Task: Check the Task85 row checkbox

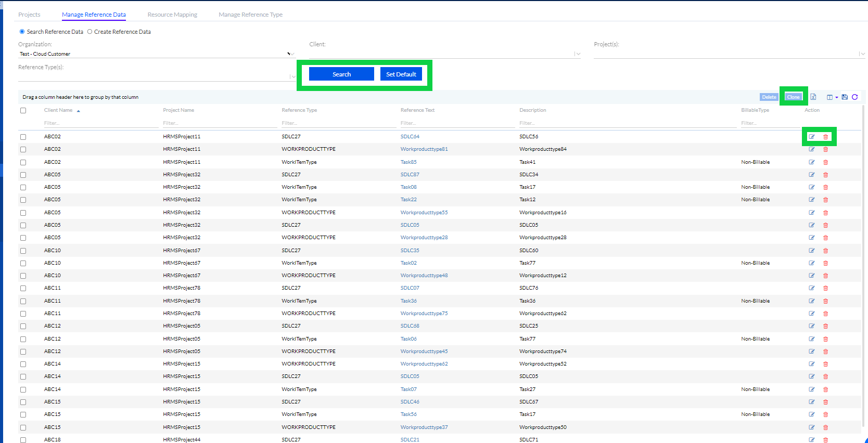Action: [23, 162]
